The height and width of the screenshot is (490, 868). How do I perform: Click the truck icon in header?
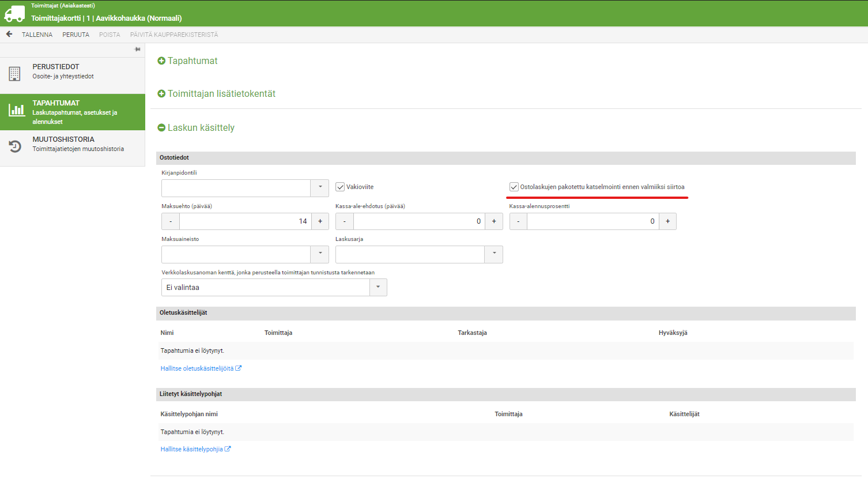14,13
